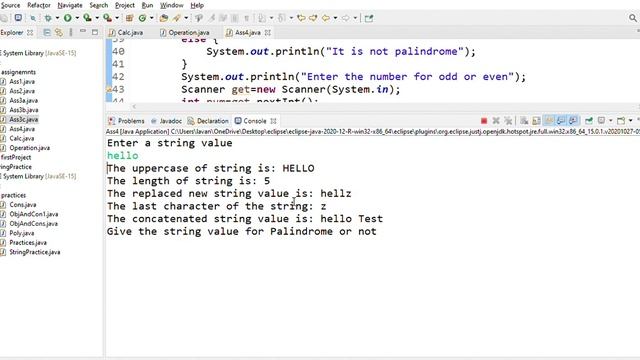Select Ass1.java in Package Explorer
This screenshot has width=640, height=360.
click(x=22, y=82)
